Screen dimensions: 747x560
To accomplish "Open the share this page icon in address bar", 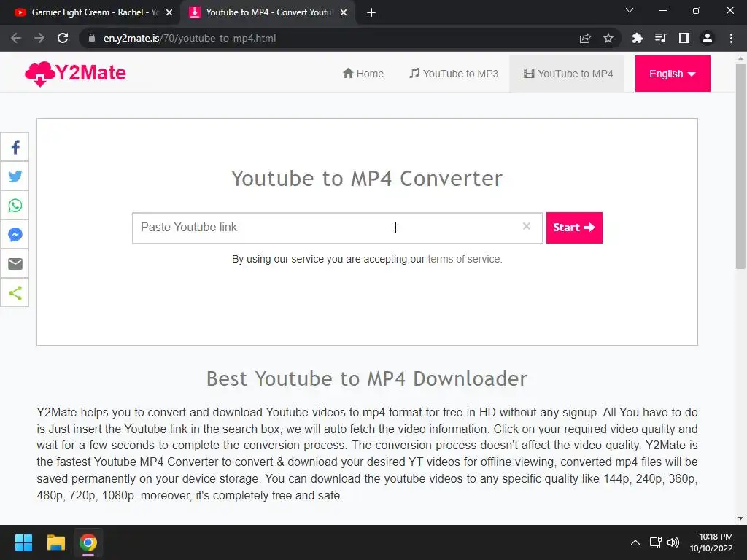I will tap(585, 38).
